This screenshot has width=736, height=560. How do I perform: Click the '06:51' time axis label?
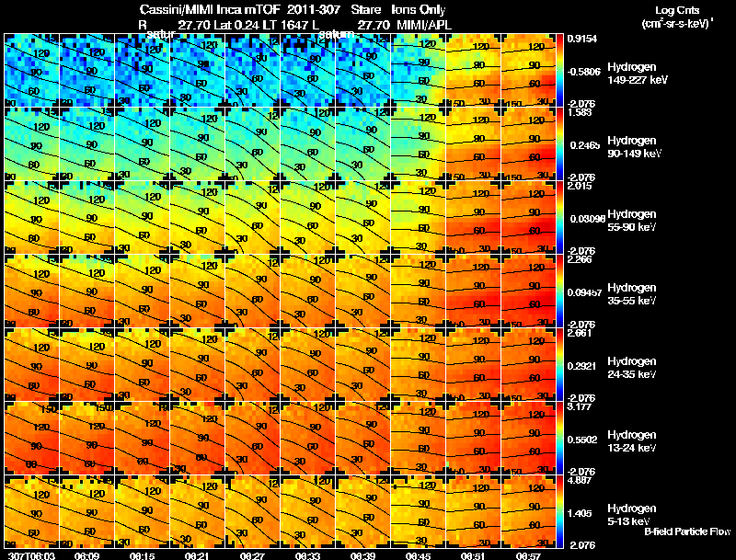473,555
